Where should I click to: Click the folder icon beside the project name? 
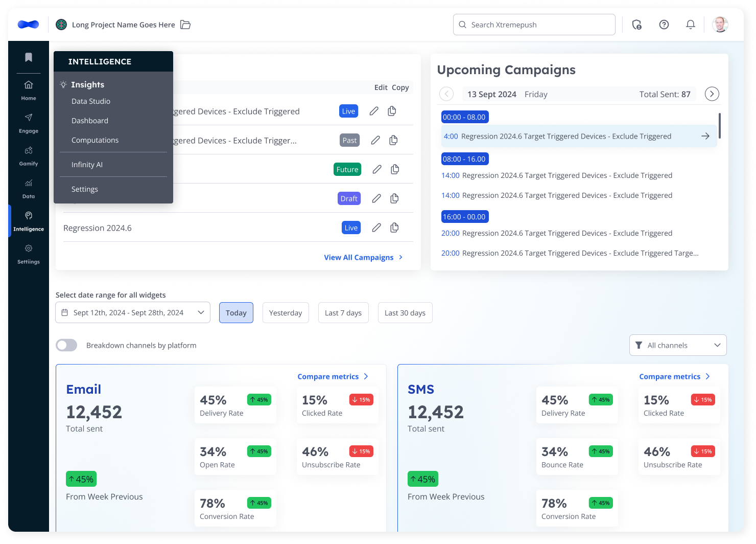(x=185, y=25)
